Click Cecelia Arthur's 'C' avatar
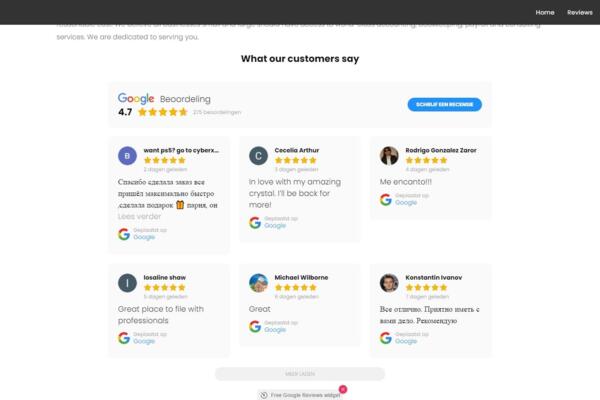This screenshot has height=400, width=600. point(258,155)
